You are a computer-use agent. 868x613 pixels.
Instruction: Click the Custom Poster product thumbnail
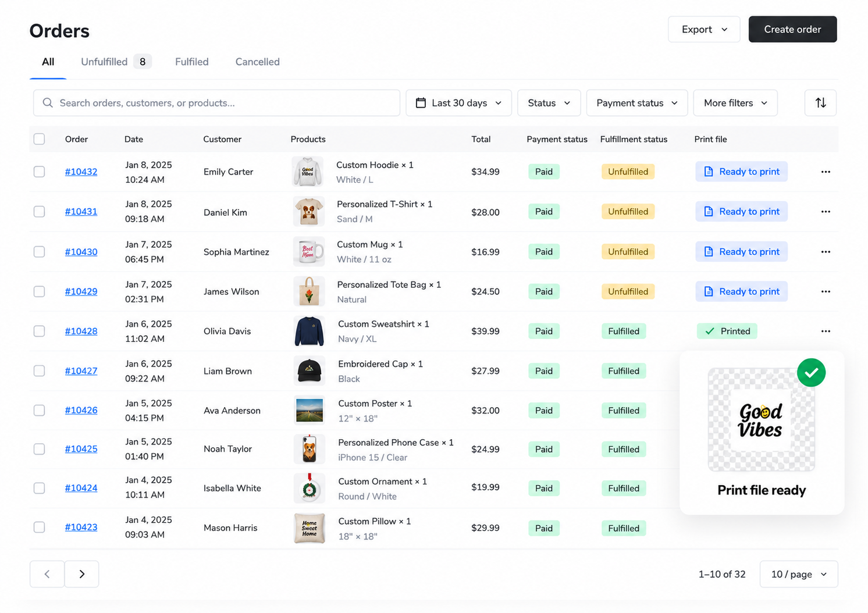pos(310,411)
